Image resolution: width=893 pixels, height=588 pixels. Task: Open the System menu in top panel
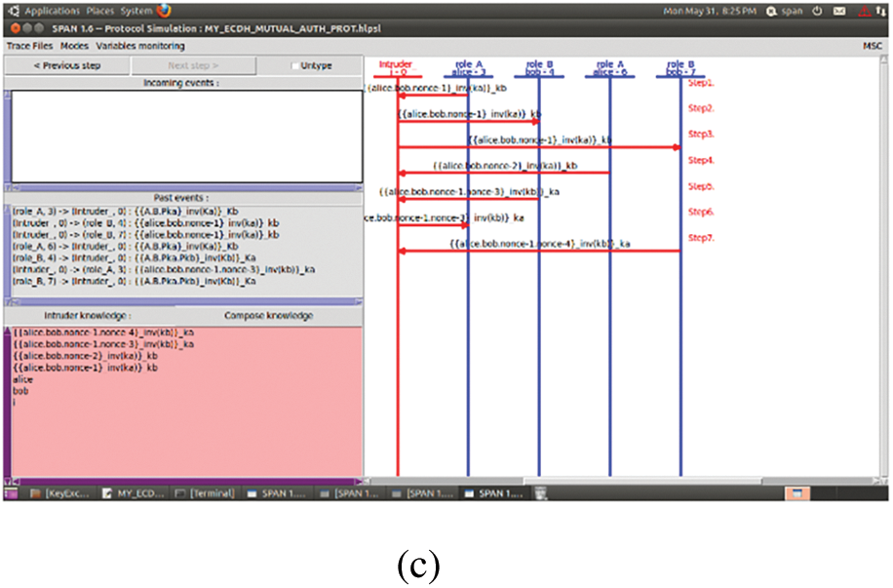(136, 11)
